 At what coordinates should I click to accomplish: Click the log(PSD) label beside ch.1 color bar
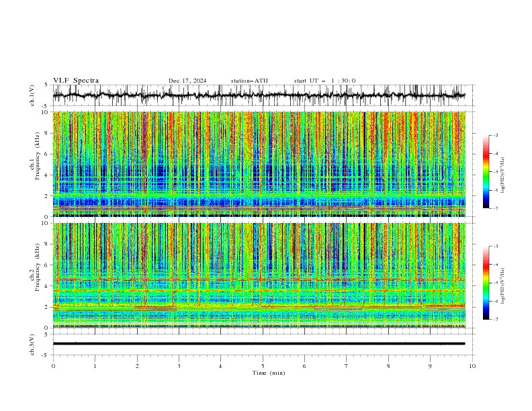pyautogui.click(x=502, y=175)
